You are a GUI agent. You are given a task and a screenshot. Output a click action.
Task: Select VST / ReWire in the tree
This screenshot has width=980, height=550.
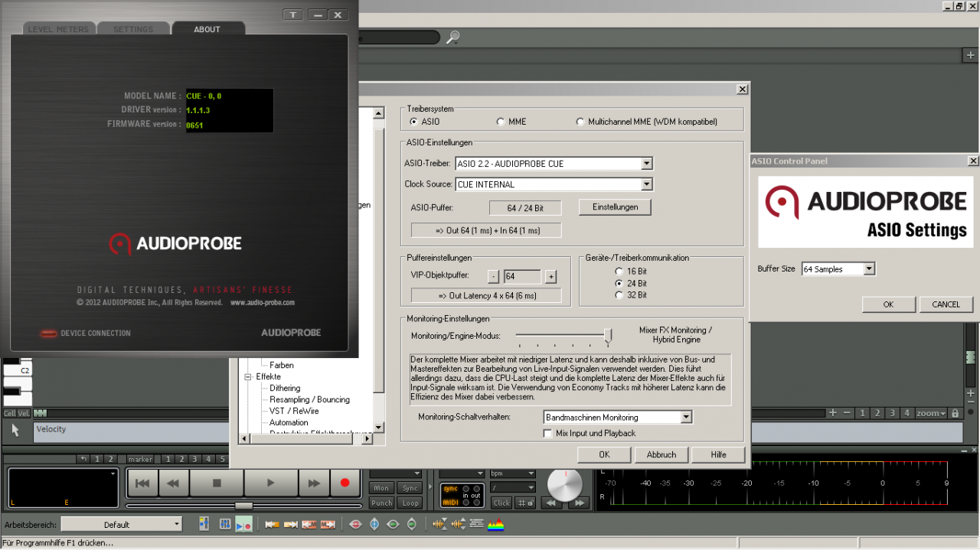coord(294,411)
